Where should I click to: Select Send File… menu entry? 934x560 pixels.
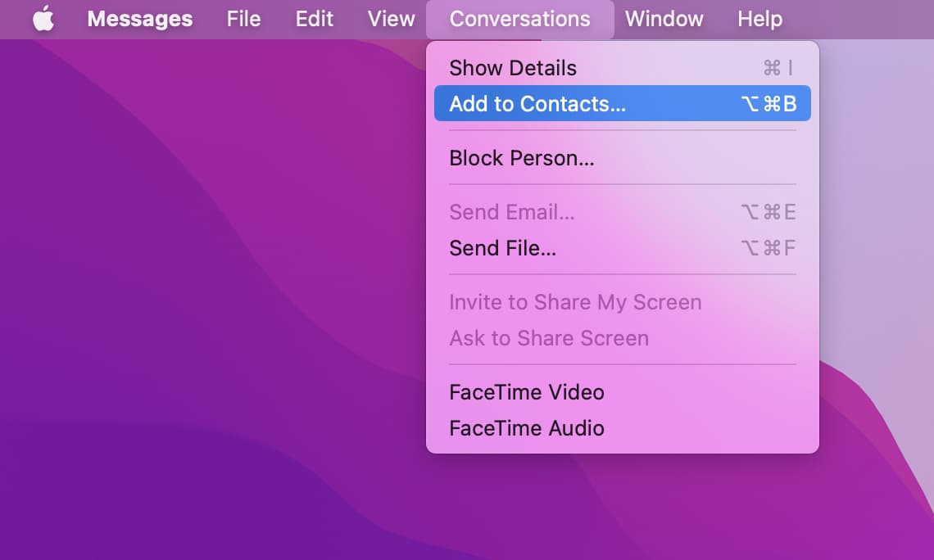pos(623,247)
